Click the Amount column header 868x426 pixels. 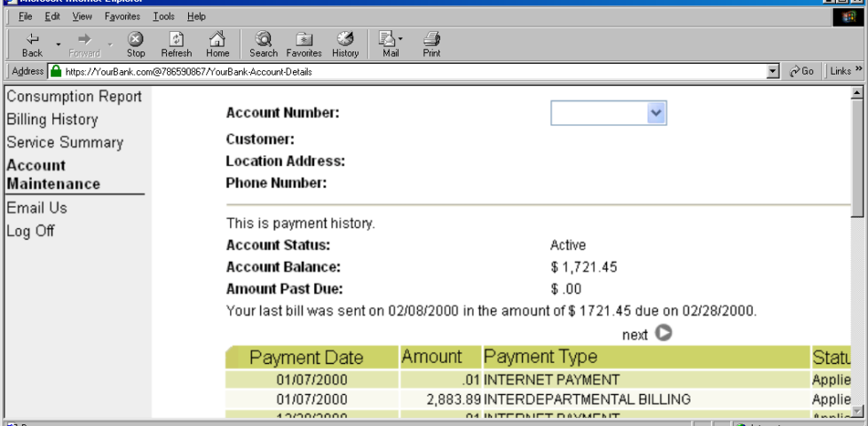pyautogui.click(x=440, y=357)
